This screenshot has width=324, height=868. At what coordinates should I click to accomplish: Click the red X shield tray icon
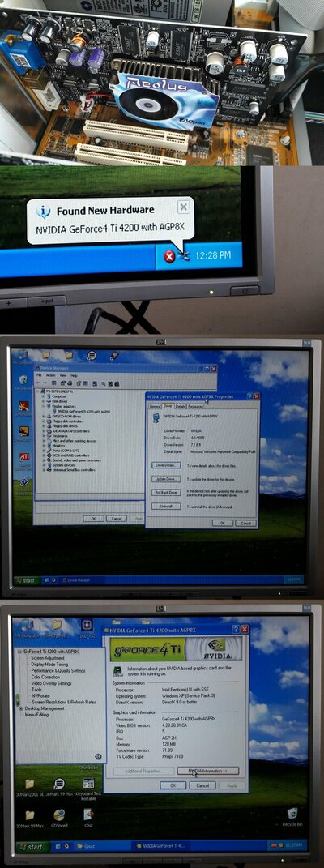click(170, 256)
